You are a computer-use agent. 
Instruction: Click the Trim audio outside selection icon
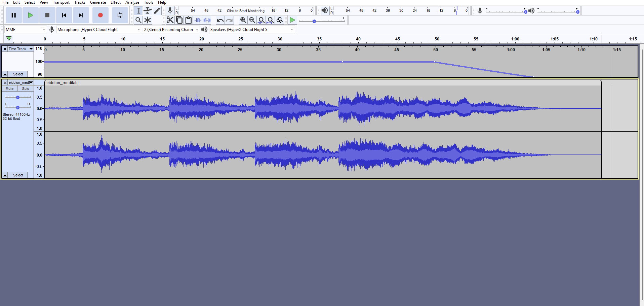tap(198, 20)
